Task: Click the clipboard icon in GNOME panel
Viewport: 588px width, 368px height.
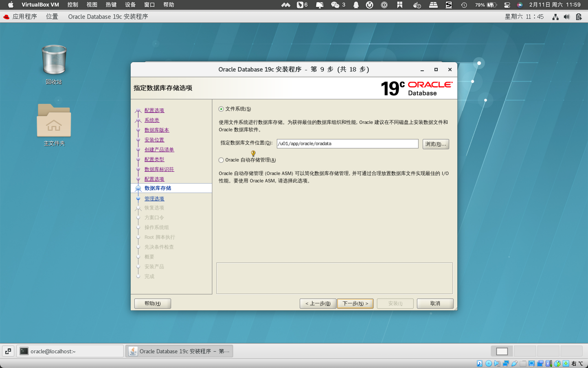Action: point(579,17)
